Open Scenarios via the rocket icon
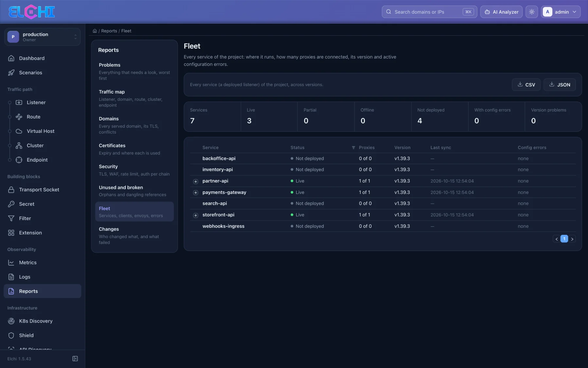 pos(11,73)
